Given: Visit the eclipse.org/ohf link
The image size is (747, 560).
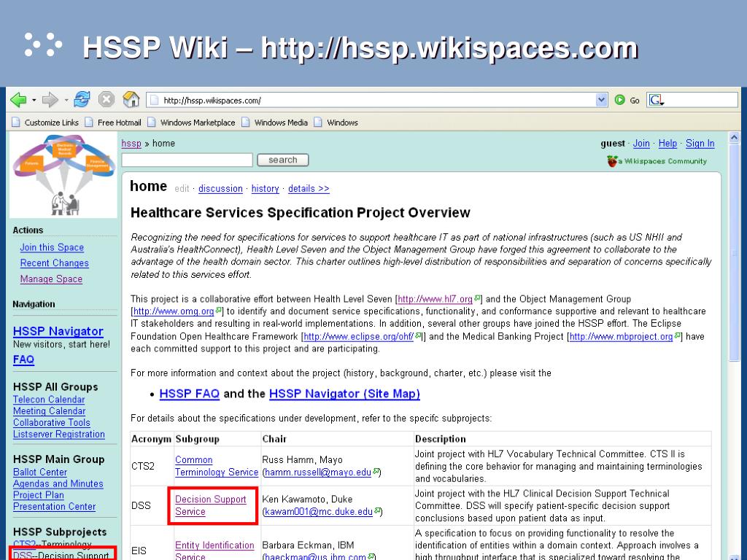Looking at the screenshot, I should 359,336.
